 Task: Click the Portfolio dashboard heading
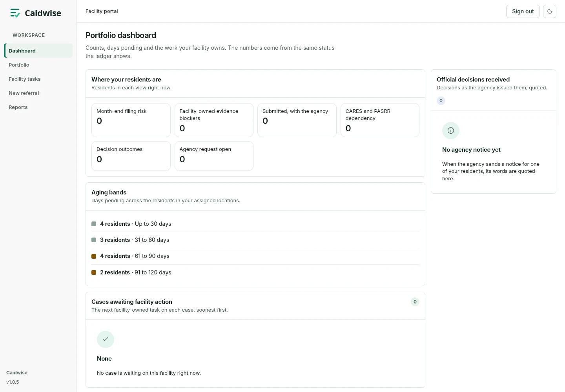click(x=121, y=35)
